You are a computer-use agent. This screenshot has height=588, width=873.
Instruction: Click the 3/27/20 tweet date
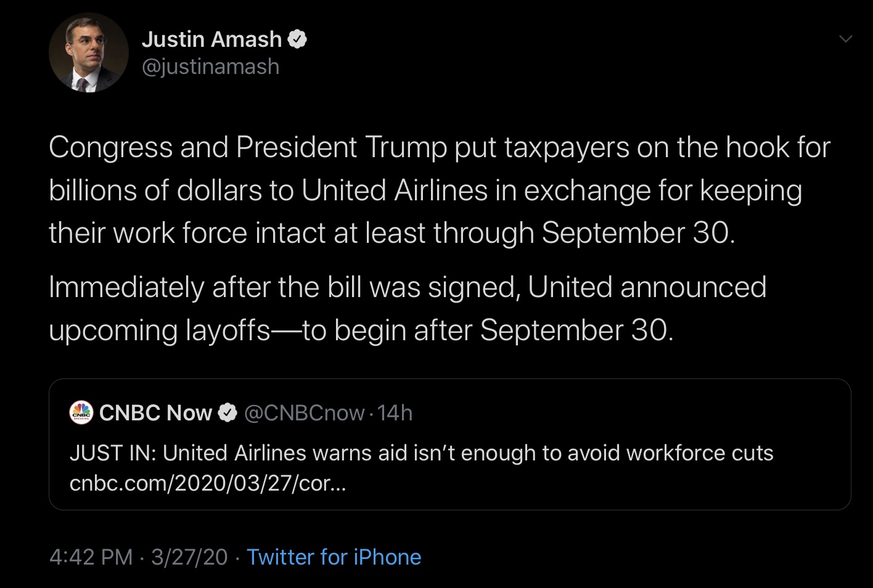(189, 557)
